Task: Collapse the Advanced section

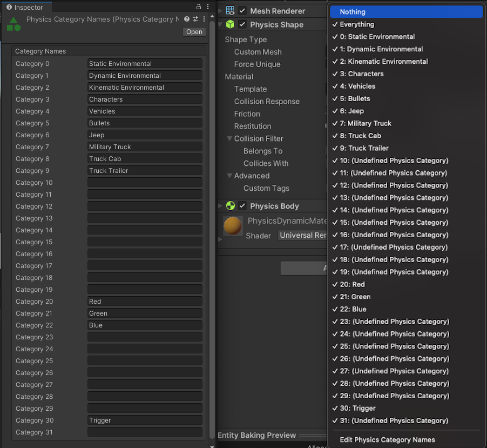Action: (229, 176)
